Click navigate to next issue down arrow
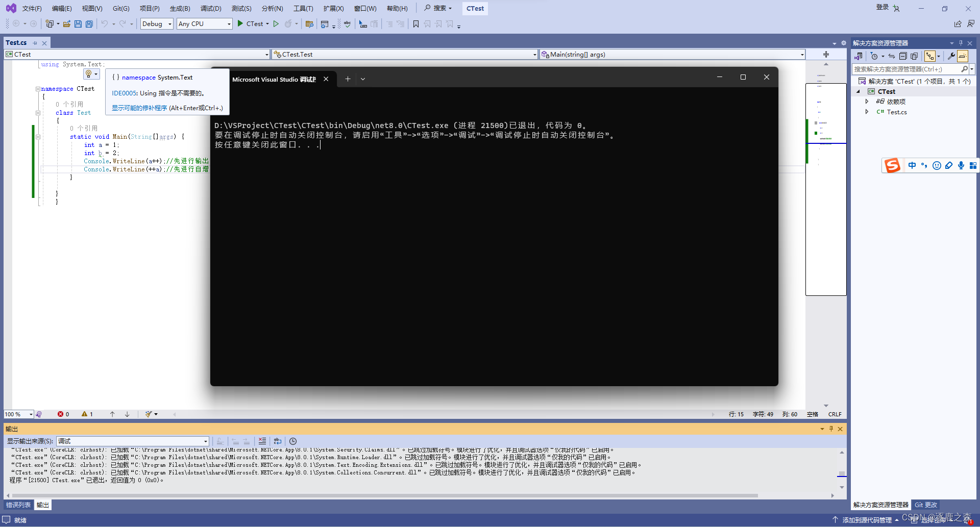The height and width of the screenshot is (527, 980). (x=127, y=414)
